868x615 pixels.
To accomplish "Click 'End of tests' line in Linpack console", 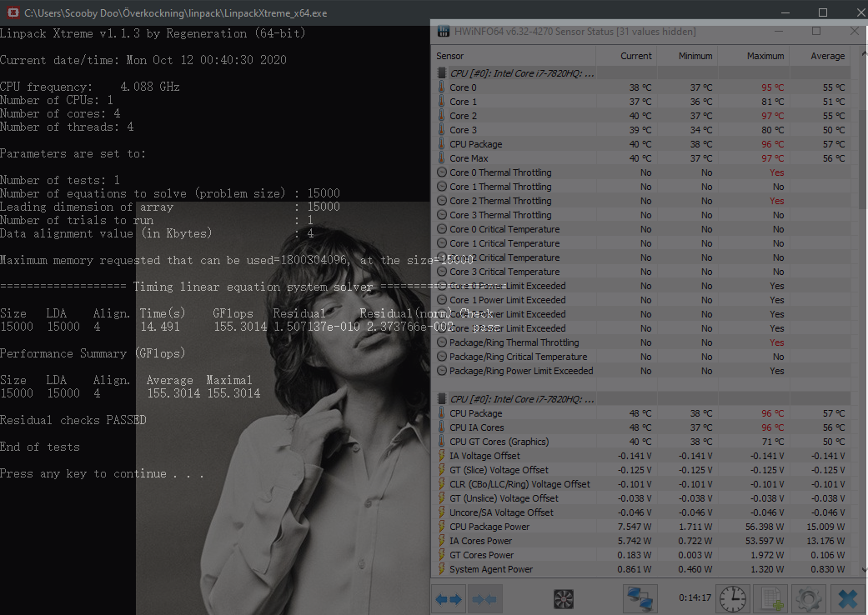I will (40, 447).
